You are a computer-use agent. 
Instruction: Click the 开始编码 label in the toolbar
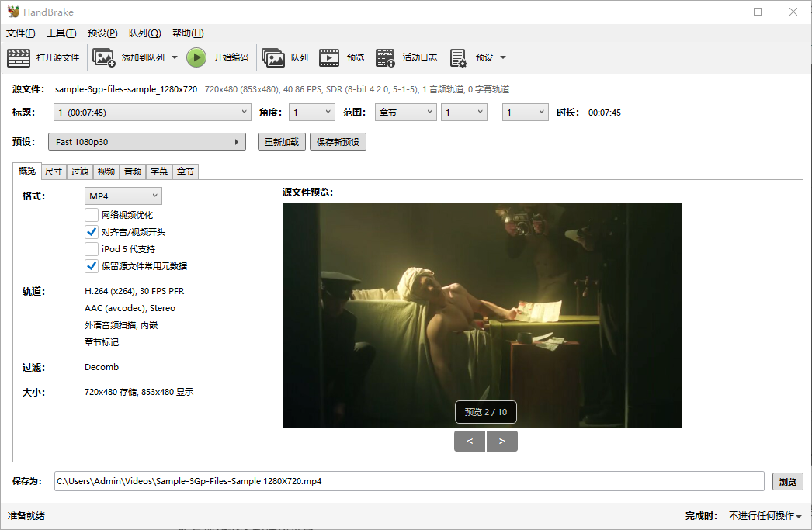pos(231,57)
